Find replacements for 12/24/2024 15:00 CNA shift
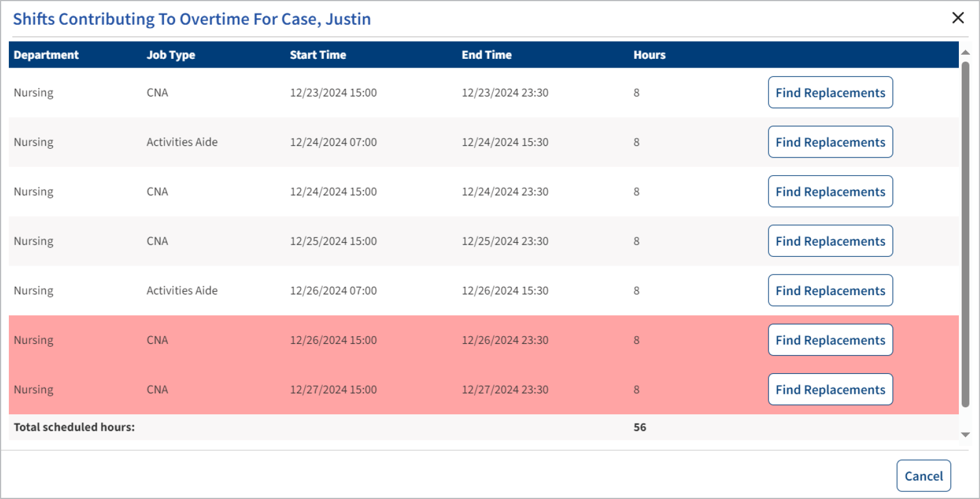 (x=830, y=192)
